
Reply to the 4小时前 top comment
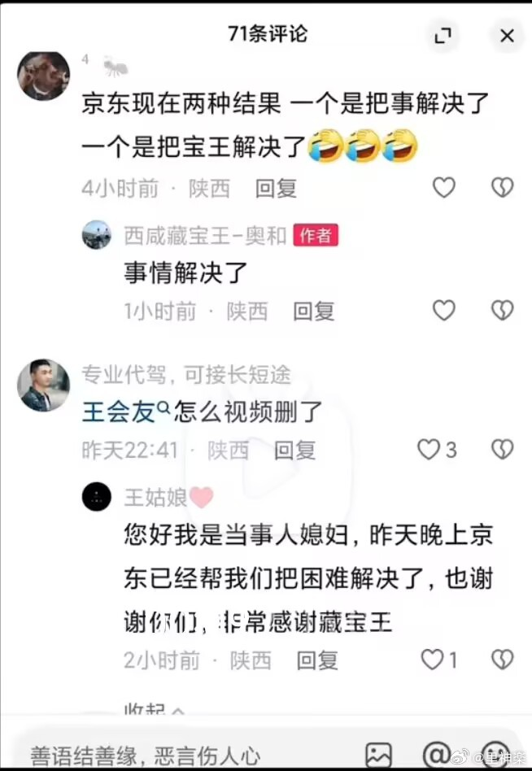click(x=276, y=189)
